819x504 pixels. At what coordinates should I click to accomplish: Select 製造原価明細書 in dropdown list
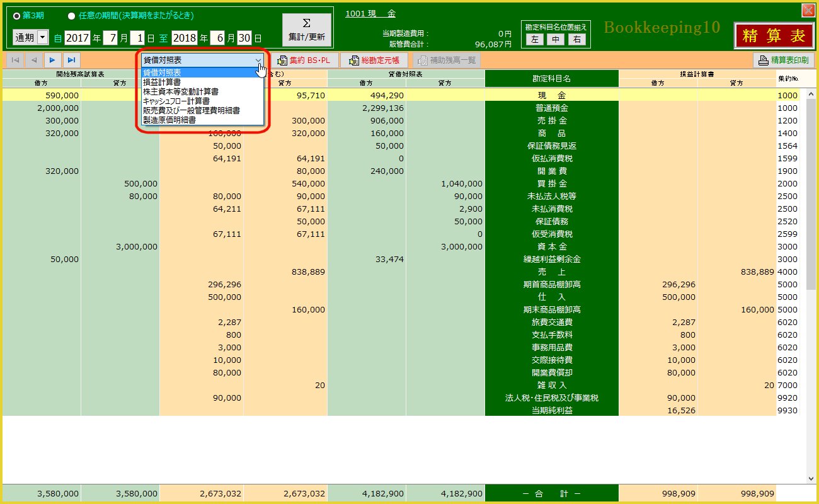pyautogui.click(x=169, y=119)
